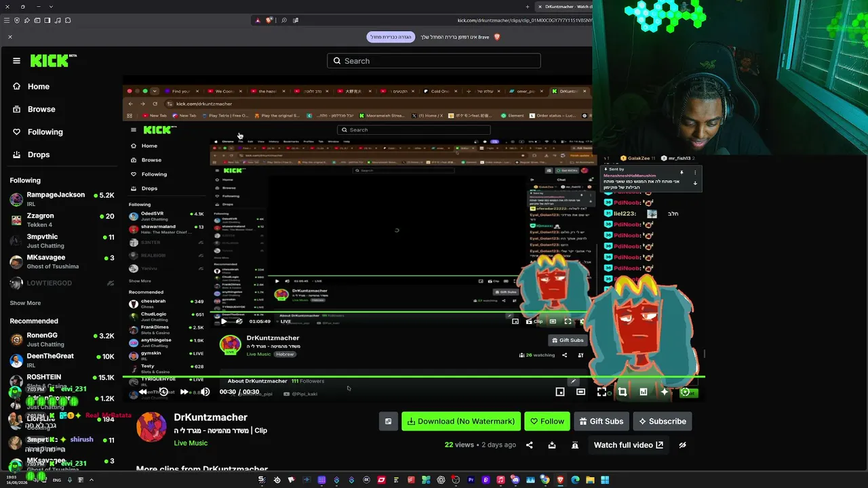Viewport: 868px width, 488px height.
Task: Open the full video with Watch full video
Action: [x=629, y=445]
